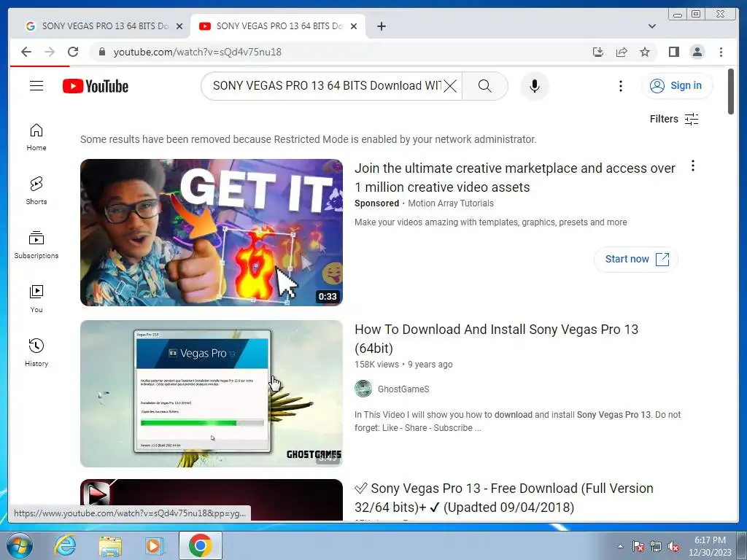The width and height of the screenshot is (747, 560).
Task: Launch Internet Explorer from the taskbar
Action: (65, 545)
